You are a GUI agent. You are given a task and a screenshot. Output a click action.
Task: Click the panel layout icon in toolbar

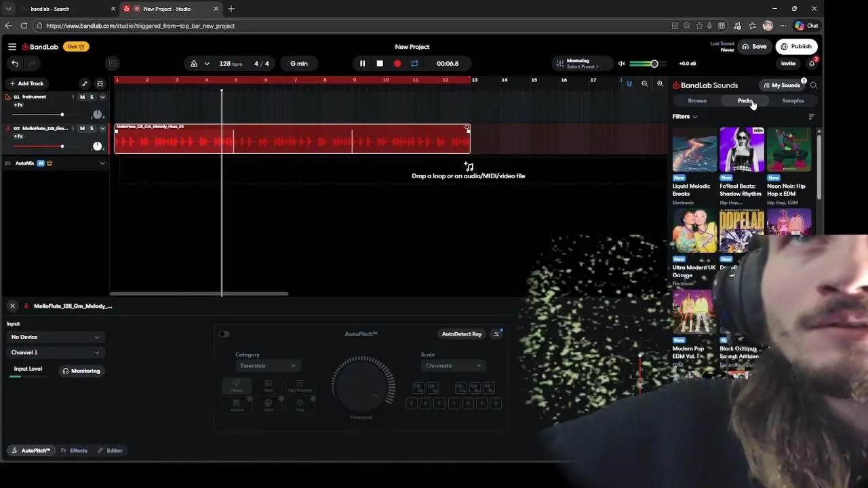point(113,64)
